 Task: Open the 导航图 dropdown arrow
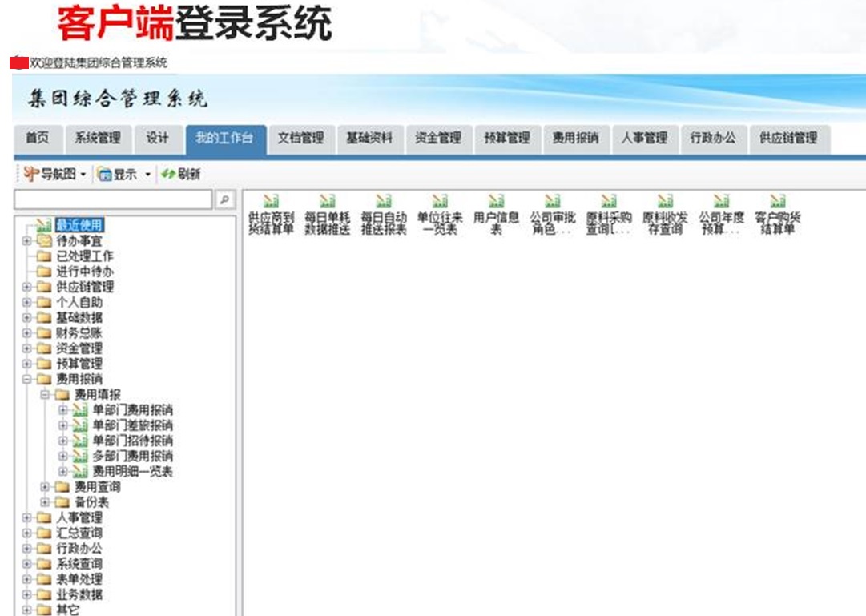pyautogui.click(x=83, y=175)
